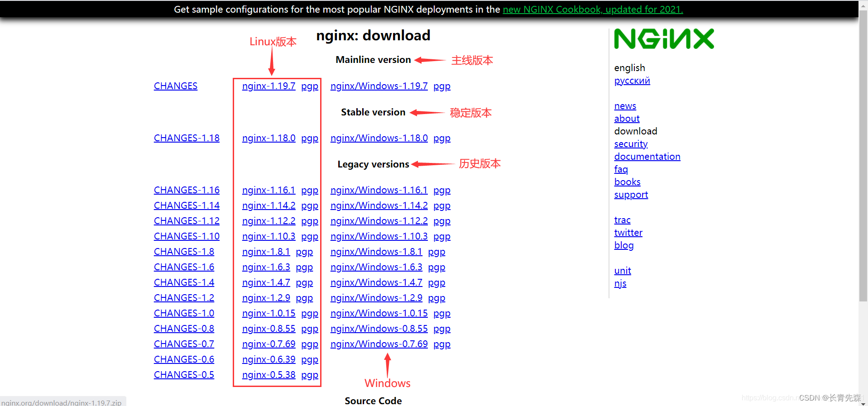Click the NGINX logo

(x=664, y=39)
